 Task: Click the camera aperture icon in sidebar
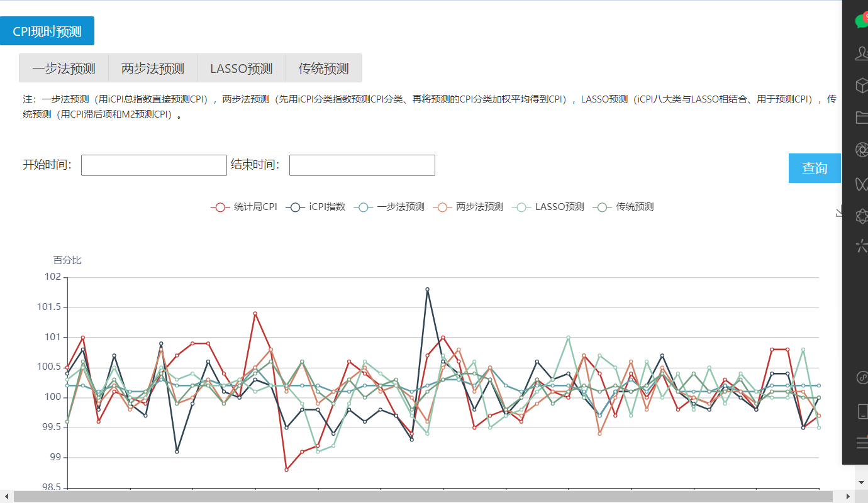pyautogui.click(x=862, y=149)
